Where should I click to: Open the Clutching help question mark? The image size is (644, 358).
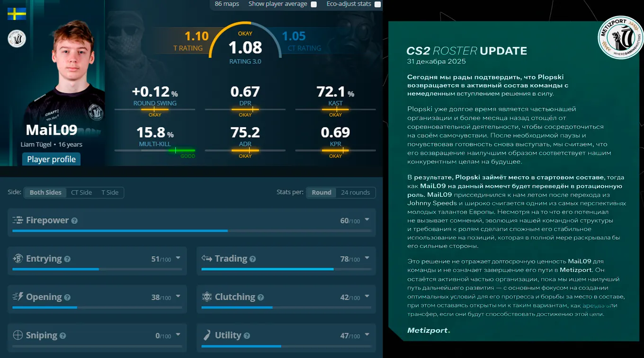pos(261,297)
